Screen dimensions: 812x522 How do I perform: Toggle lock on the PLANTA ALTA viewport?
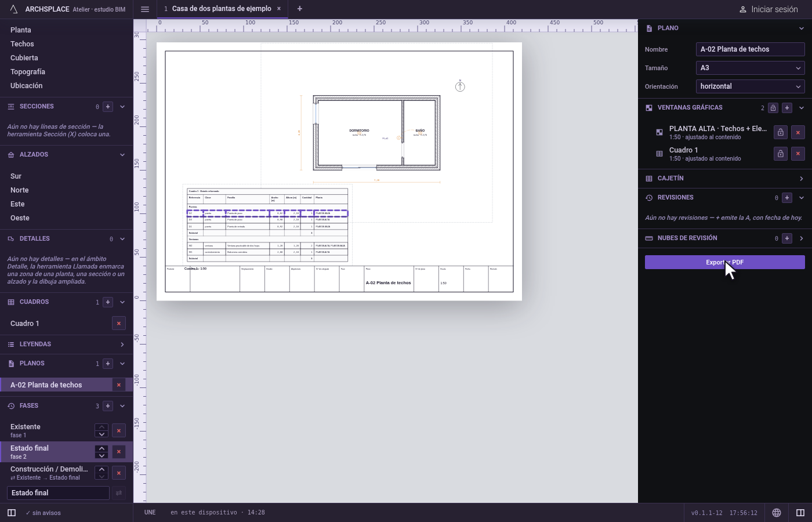pos(781,132)
